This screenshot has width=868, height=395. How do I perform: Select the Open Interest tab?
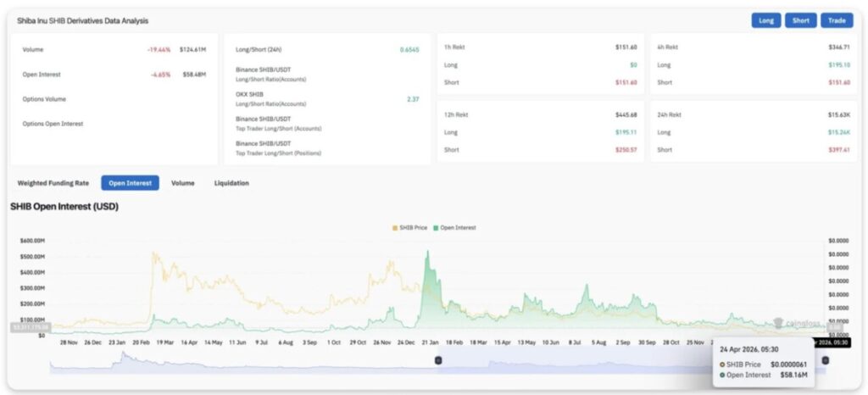point(130,182)
